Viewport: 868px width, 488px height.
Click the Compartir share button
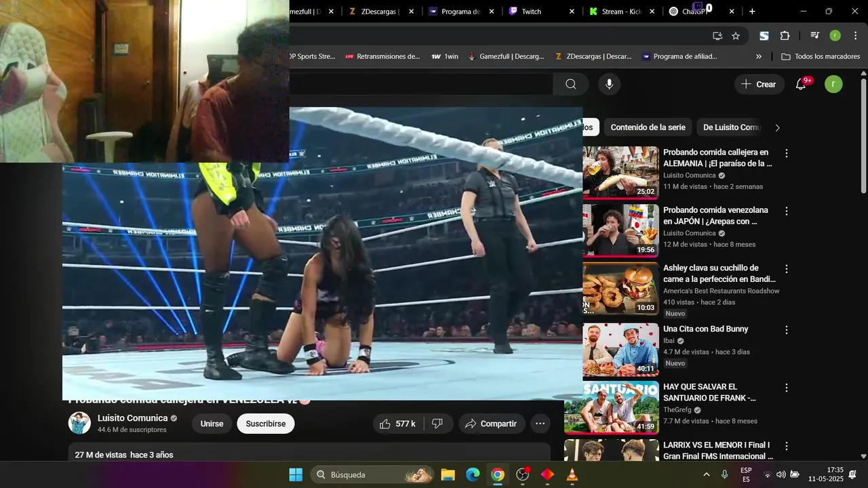coord(492,424)
